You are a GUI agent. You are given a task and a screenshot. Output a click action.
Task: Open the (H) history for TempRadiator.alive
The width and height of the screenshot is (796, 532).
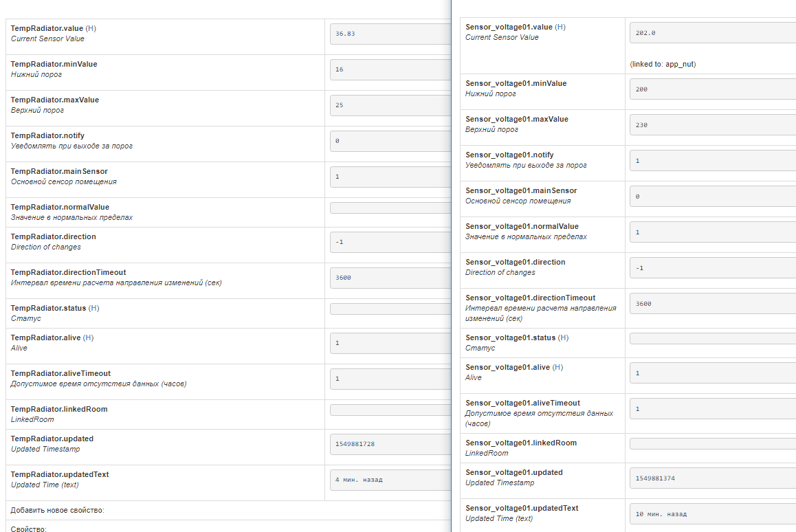coord(89,337)
